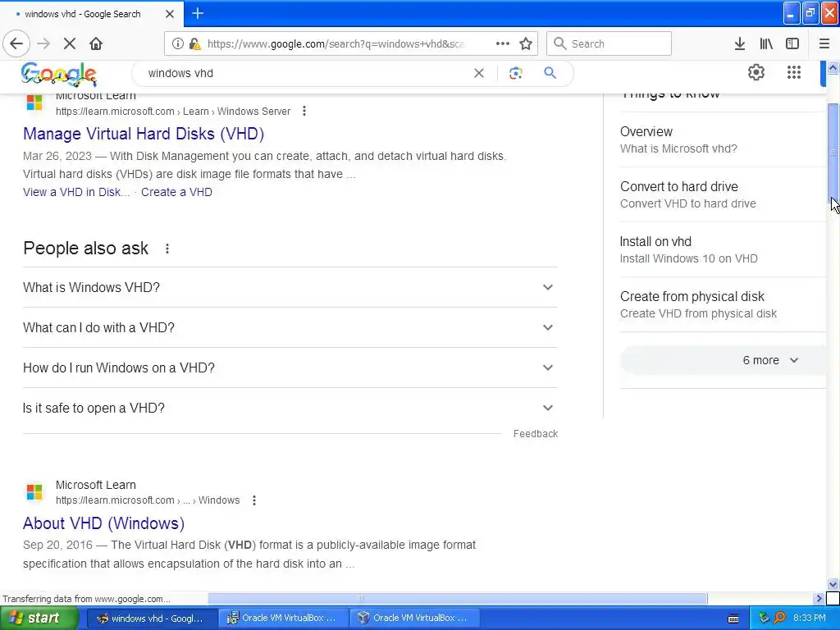The width and height of the screenshot is (840, 630).
Task: Open a new browser tab
Action: pyautogui.click(x=198, y=13)
